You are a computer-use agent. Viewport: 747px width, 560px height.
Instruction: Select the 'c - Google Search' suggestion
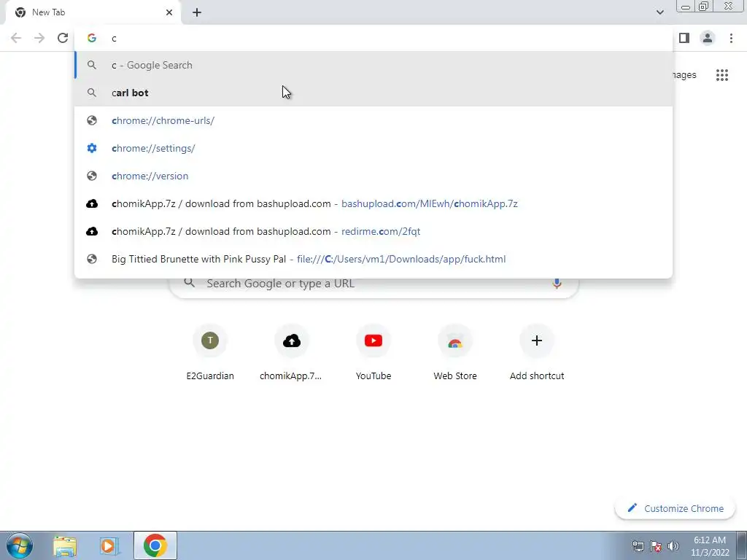(373, 65)
